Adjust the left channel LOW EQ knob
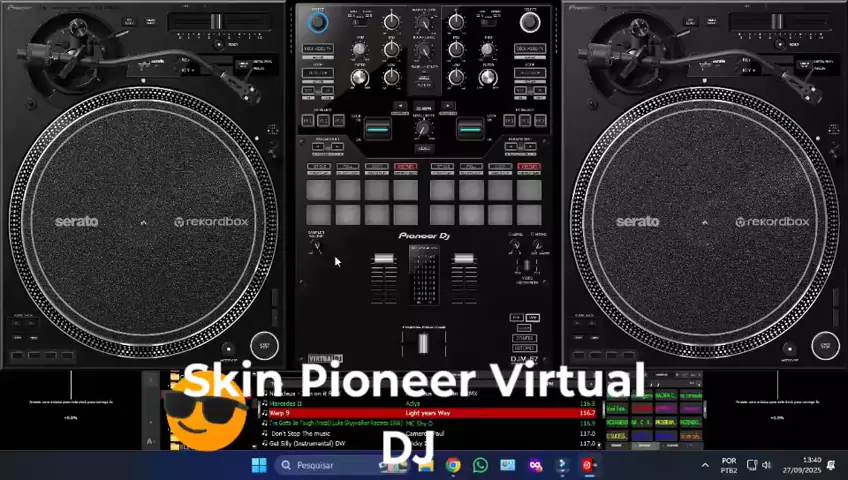The width and height of the screenshot is (848, 480). [391, 77]
